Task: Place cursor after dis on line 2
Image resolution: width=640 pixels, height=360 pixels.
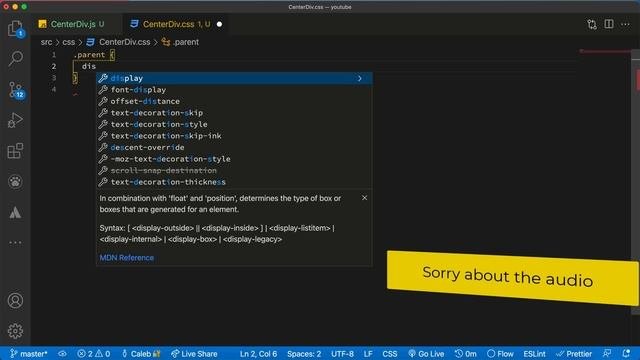Action: (x=96, y=66)
